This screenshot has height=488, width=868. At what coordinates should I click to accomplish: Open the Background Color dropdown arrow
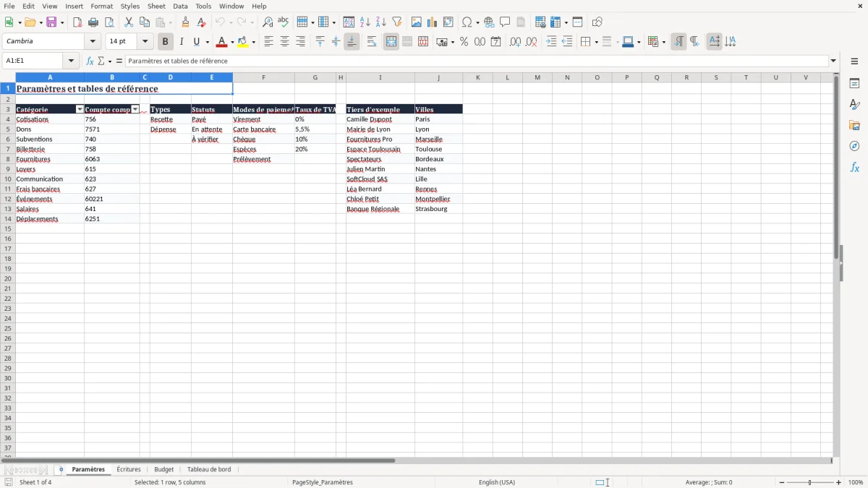point(253,42)
